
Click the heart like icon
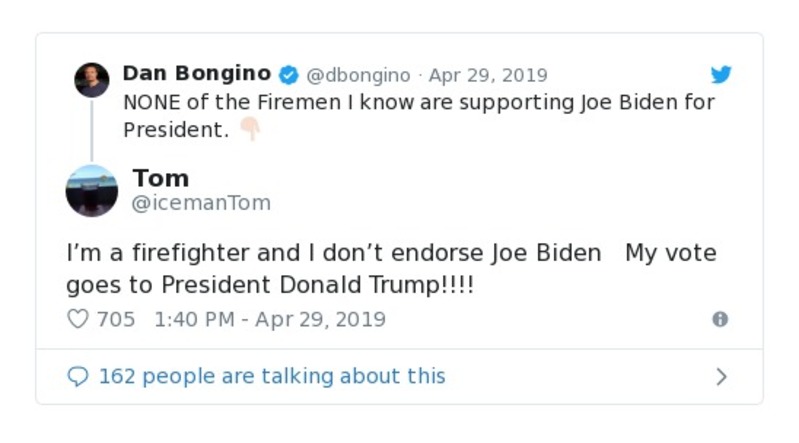click(x=77, y=319)
